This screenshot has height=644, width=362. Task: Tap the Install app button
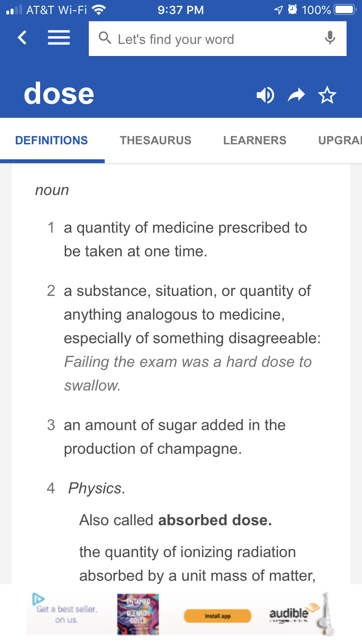point(218,616)
